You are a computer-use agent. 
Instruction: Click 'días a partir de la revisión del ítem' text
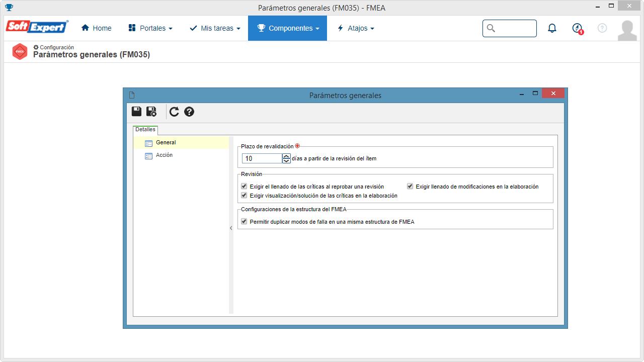tap(334, 158)
